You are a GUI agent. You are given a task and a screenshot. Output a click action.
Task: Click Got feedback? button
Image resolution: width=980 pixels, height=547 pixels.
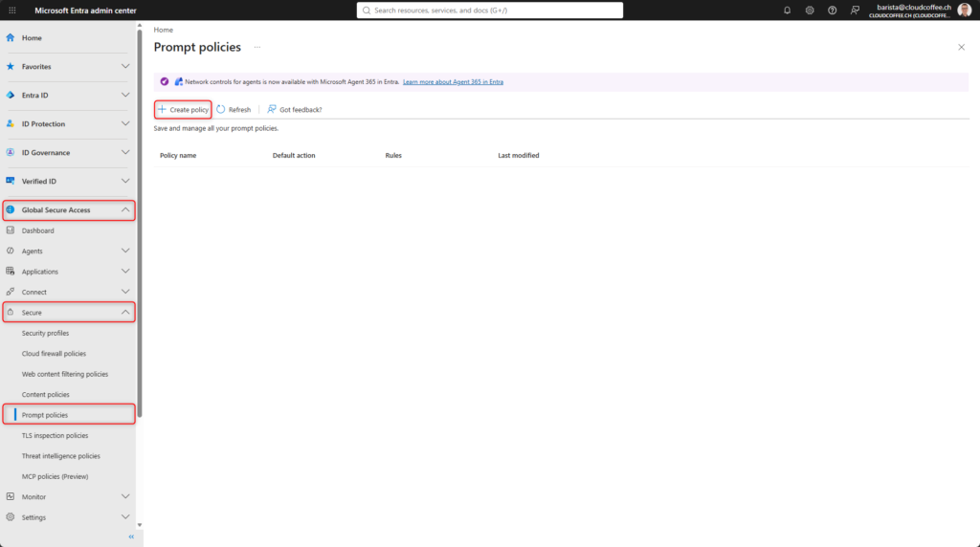[x=295, y=109]
